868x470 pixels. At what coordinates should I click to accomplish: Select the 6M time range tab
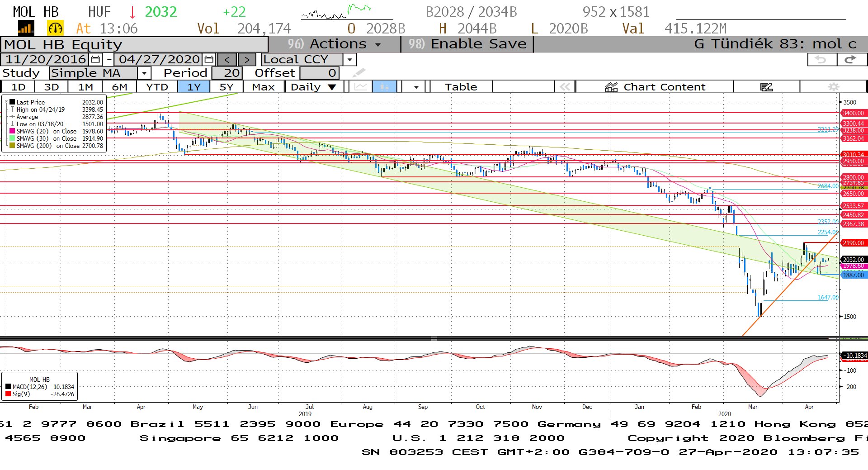[x=119, y=87]
